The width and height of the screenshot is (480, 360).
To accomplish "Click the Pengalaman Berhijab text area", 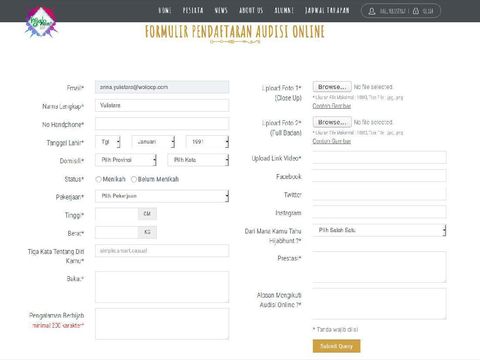I will (162, 324).
